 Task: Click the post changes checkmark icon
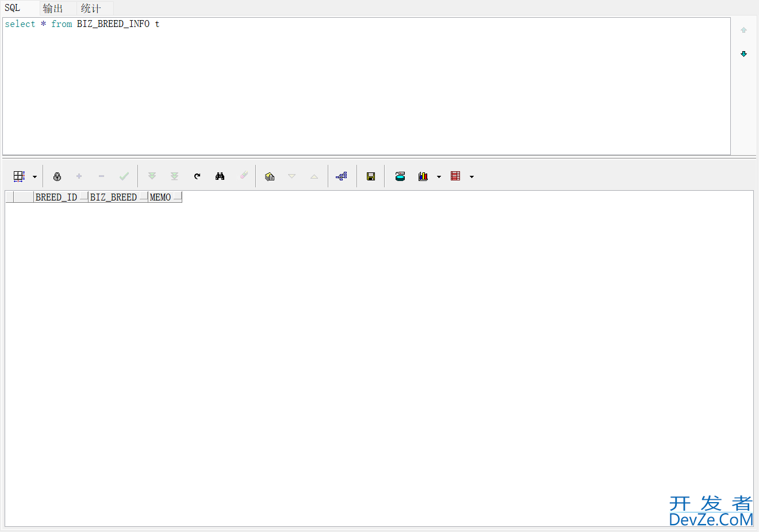124,176
